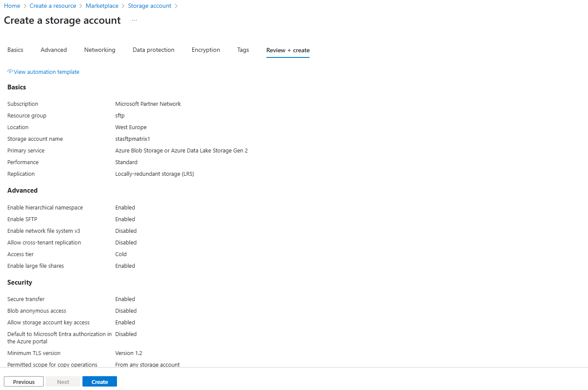Image resolution: width=588 pixels, height=390 pixels.
Task: Click the West Europe location value
Action: pyautogui.click(x=131, y=127)
